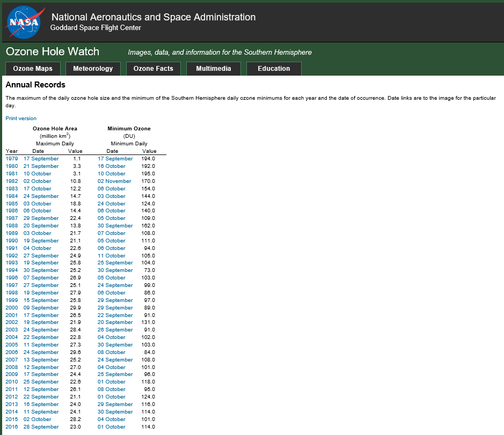Select the 13 September date link

pyautogui.click(x=41, y=360)
